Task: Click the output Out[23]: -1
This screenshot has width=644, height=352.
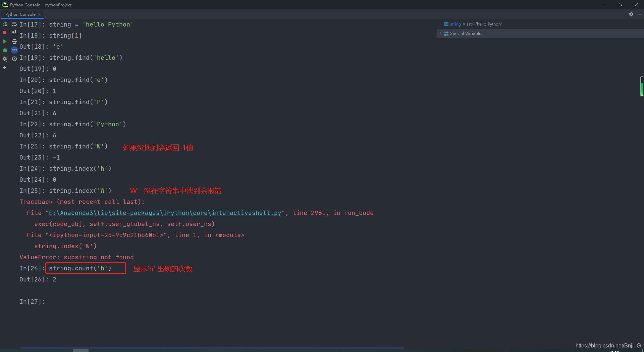Action: 40,158
